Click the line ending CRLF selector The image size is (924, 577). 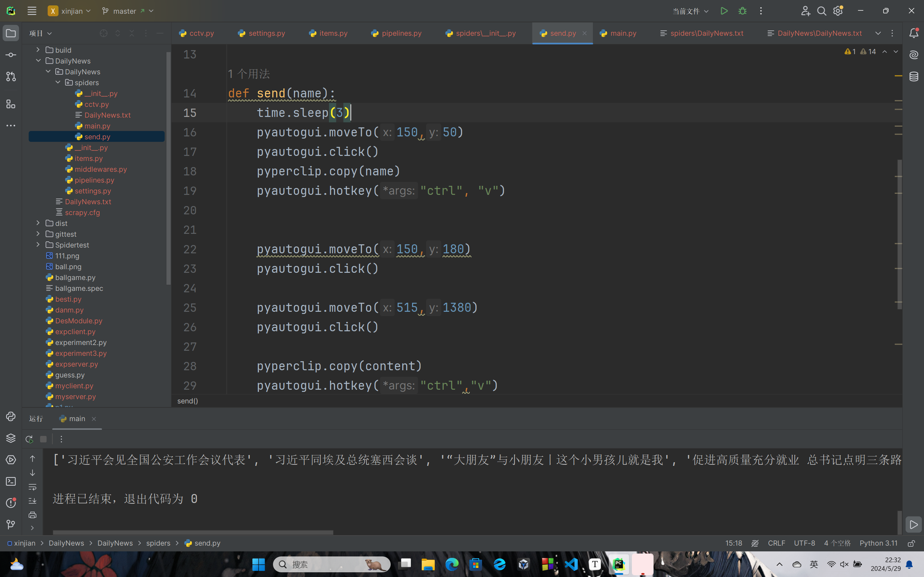click(x=776, y=543)
